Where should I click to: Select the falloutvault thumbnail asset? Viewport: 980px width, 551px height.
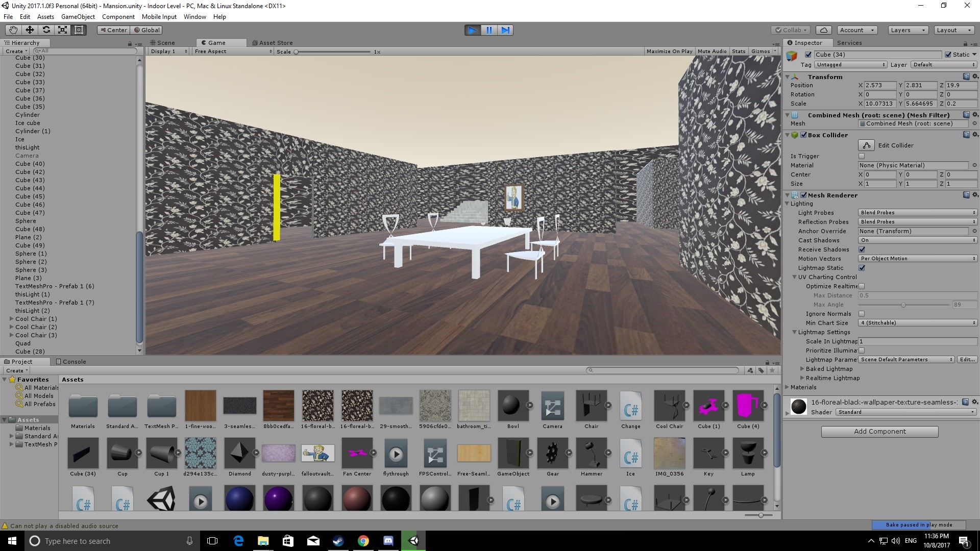click(x=317, y=453)
